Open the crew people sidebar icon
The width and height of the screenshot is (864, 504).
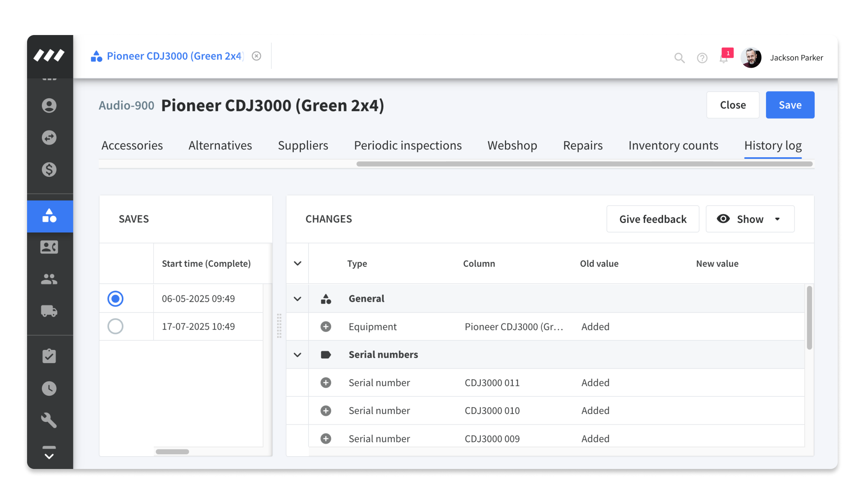[49, 279]
